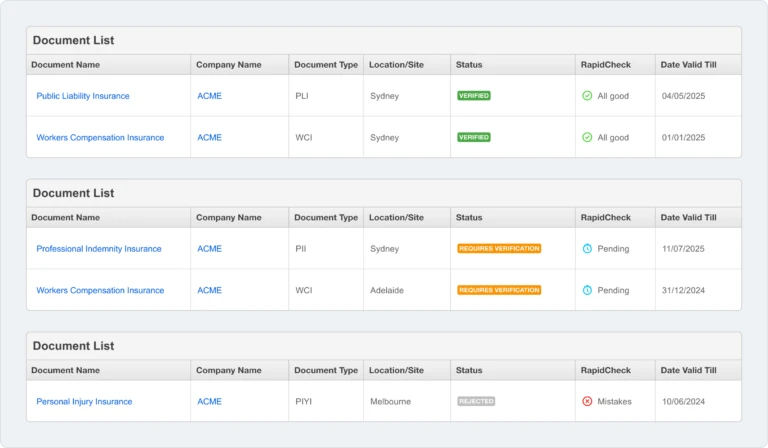Open Personal Injury Insurance document
Screen dimensions: 768x448
(84, 401)
